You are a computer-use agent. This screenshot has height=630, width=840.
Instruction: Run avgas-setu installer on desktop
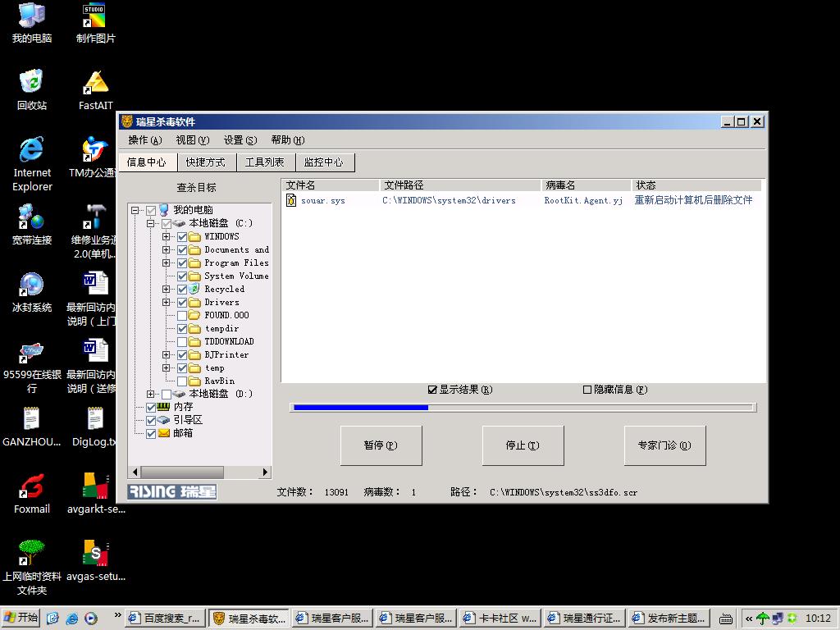tap(96, 561)
